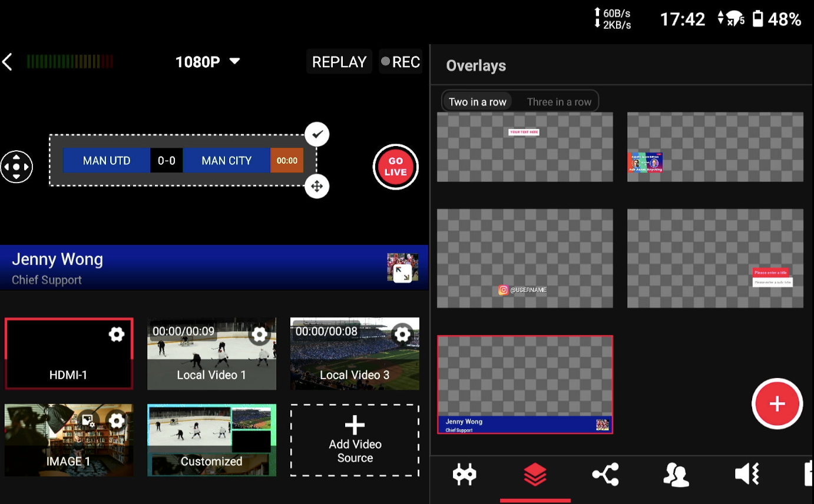This screenshot has width=814, height=504.
Task: Open the guests people tab icon
Action: (x=676, y=474)
